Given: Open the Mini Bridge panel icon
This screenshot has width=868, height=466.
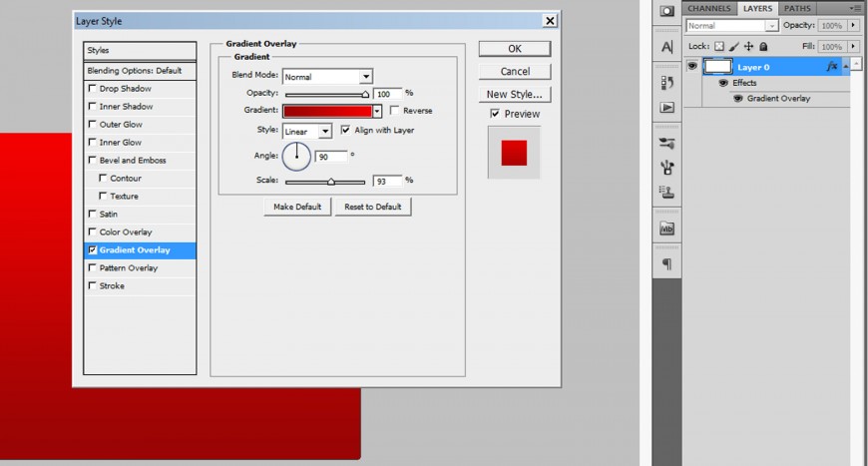Looking at the screenshot, I should [667, 229].
